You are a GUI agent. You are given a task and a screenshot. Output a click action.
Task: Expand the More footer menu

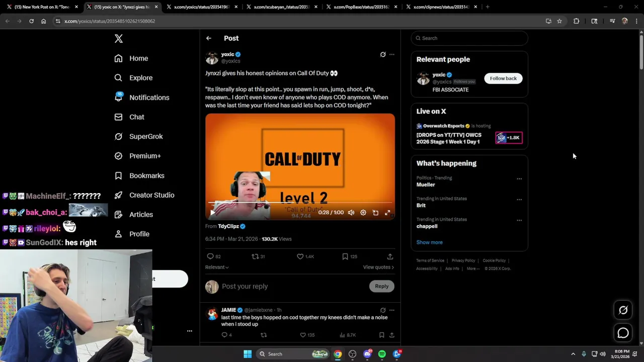473,268
